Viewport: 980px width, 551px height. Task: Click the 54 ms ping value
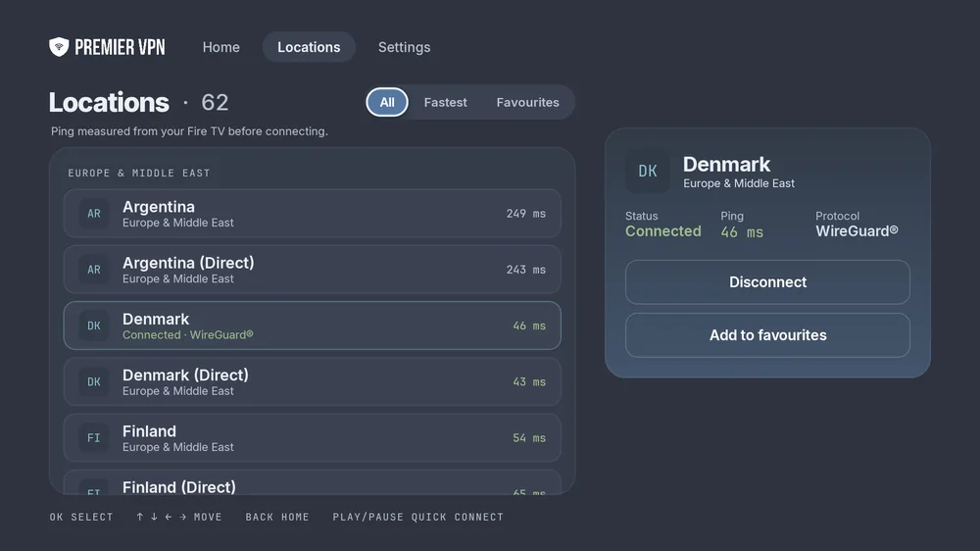[x=529, y=438]
